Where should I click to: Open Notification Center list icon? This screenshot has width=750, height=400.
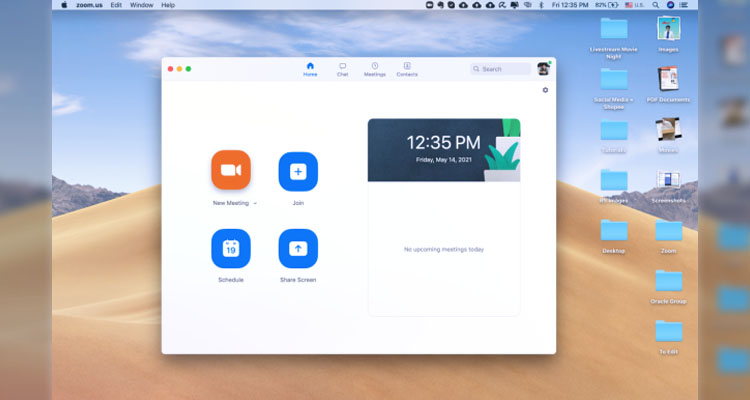pyautogui.click(x=684, y=5)
